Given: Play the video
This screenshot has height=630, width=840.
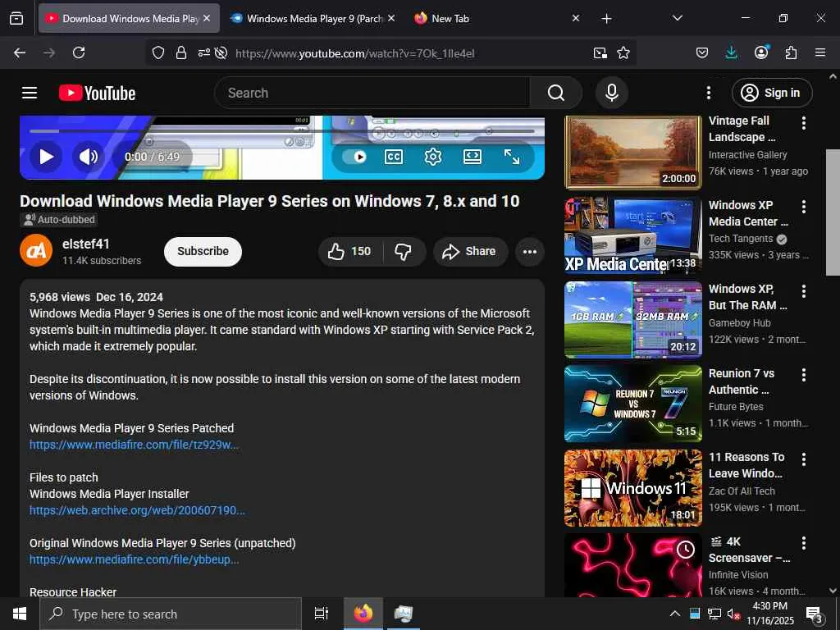Looking at the screenshot, I should pyautogui.click(x=46, y=157).
